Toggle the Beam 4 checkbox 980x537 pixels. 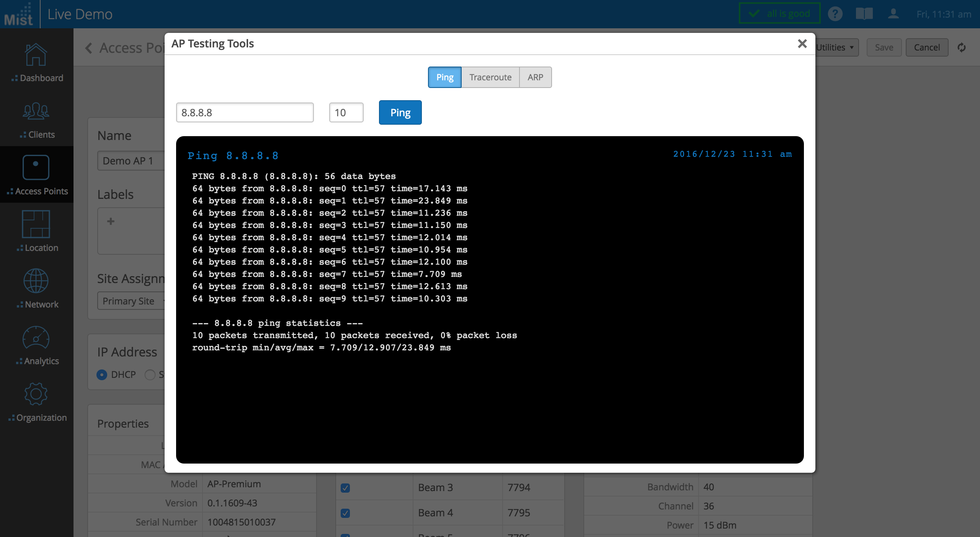coord(345,513)
